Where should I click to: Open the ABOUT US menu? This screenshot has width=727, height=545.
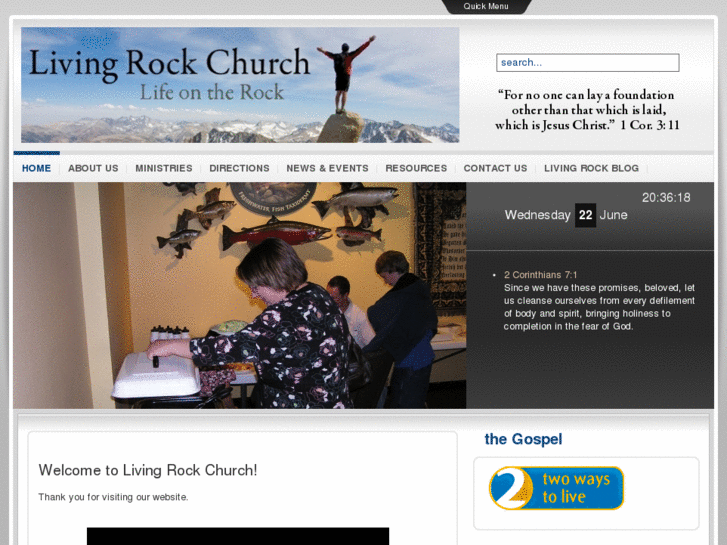pyautogui.click(x=93, y=168)
